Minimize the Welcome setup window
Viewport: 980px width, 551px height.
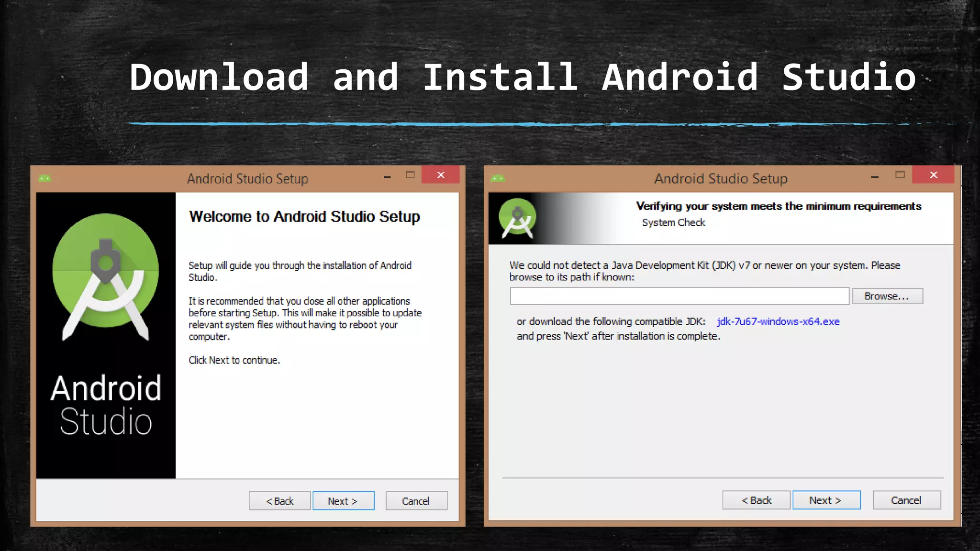387,176
